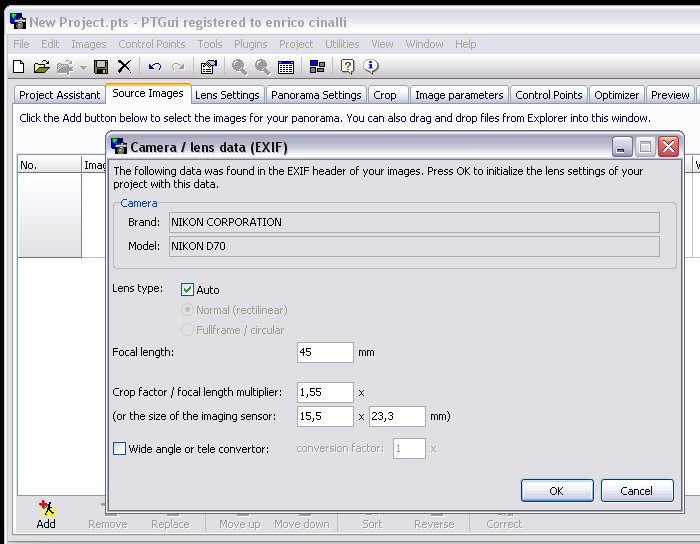
Task: Open the Control Points menu
Action: click(x=152, y=44)
